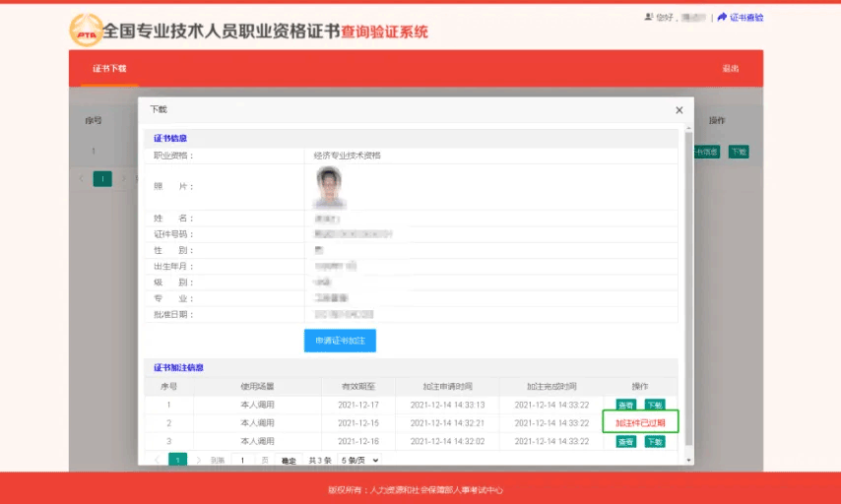Select page 1 in the dialog pagination
The height and width of the screenshot is (504, 841).
(177, 460)
